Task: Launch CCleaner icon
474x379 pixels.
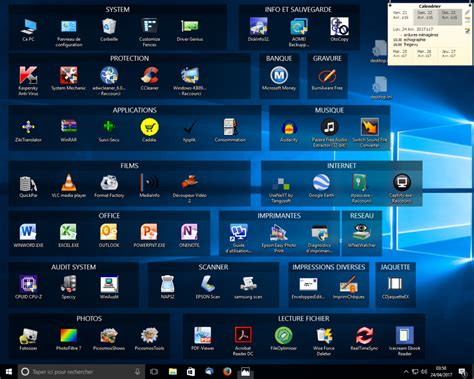Action: click(149, 75)
